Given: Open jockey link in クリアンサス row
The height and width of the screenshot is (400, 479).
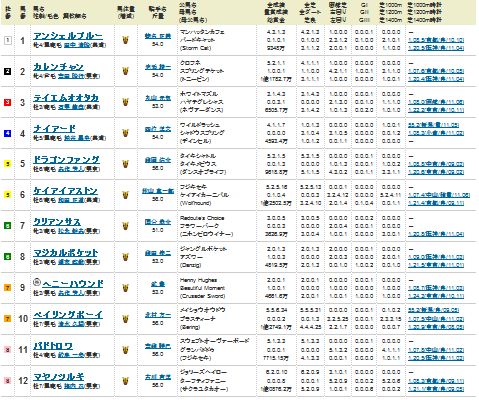Looking at the screenshot, I should (158, 222).
